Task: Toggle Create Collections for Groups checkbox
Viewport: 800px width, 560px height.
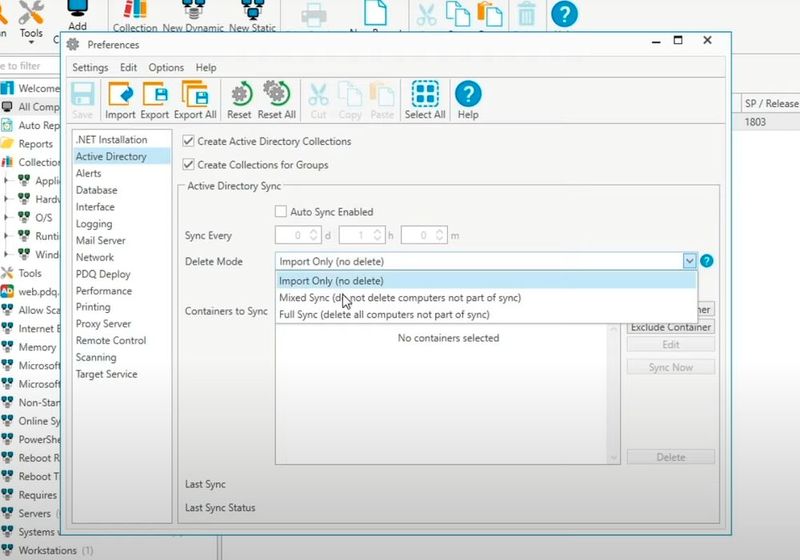Action: coord(188,164)
